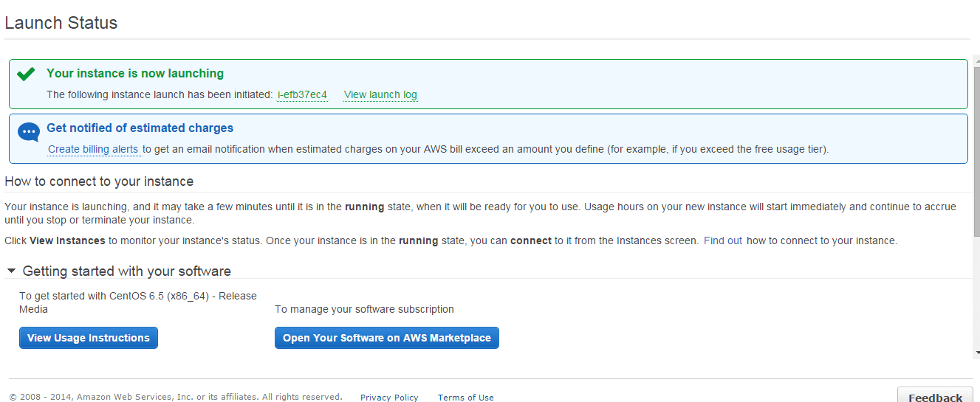Collapse the Getting started with your software section
This screenshot has height=402, width=980.
point(11,271)
